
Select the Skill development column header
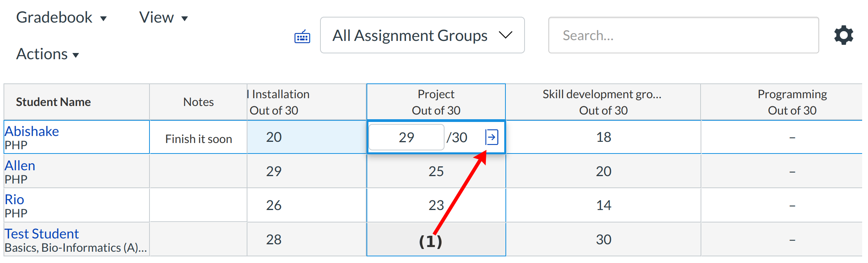(x=603, y=102)
